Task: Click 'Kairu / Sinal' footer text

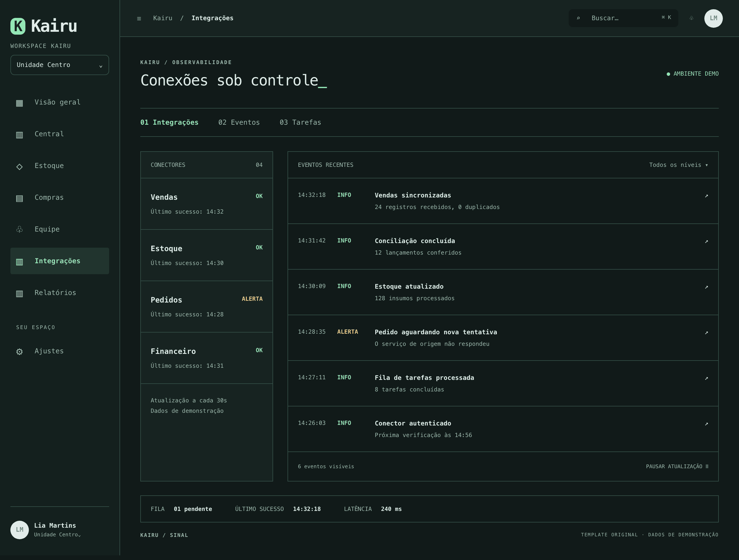Action: [x=164, y=535]
